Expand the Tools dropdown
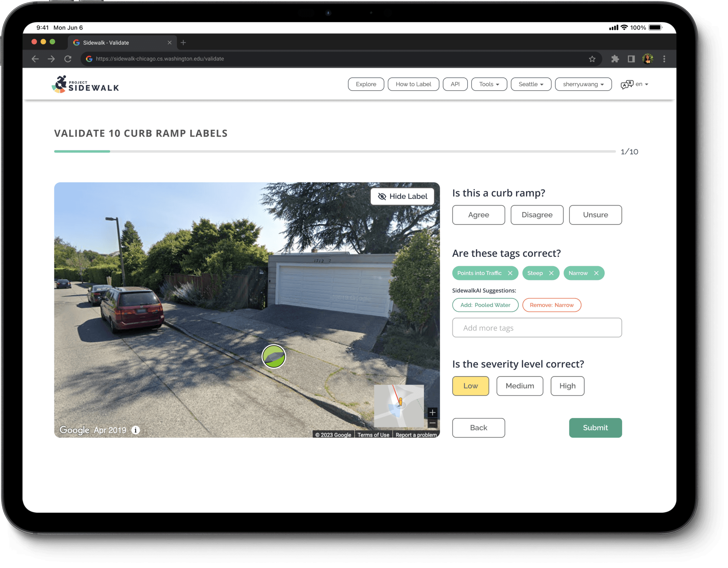Screen dimensions: 728x568 pyautogui.click(x=489, y=84)
